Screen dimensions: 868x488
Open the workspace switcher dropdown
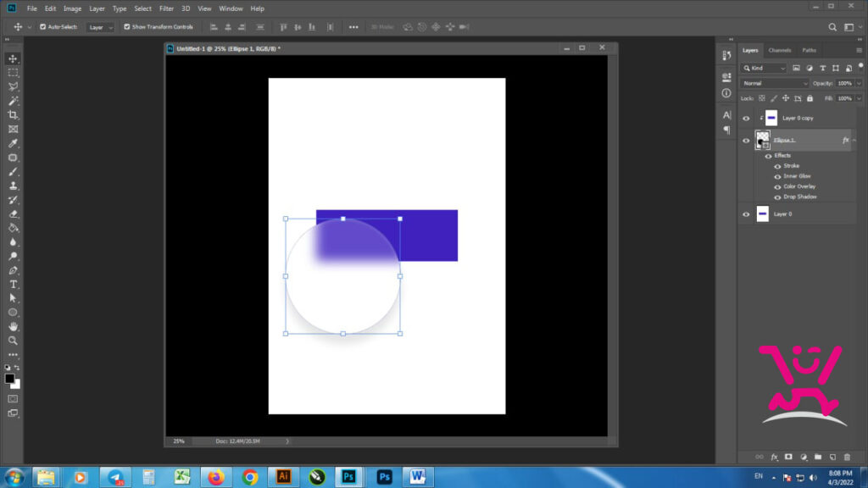click(851, 27)
